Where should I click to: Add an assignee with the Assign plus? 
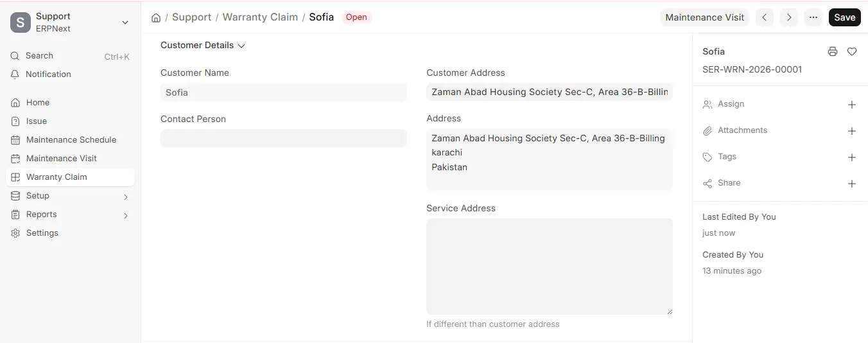852,105
